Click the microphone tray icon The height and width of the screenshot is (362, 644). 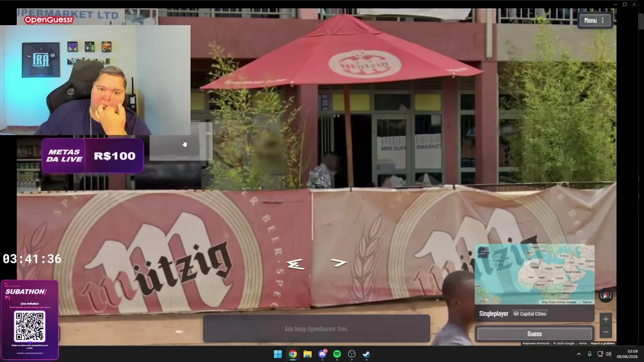589,354
